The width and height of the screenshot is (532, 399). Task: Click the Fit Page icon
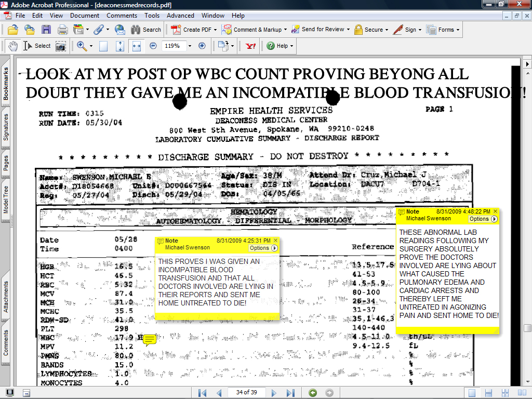pyautogui.click(x=120, y=46)
